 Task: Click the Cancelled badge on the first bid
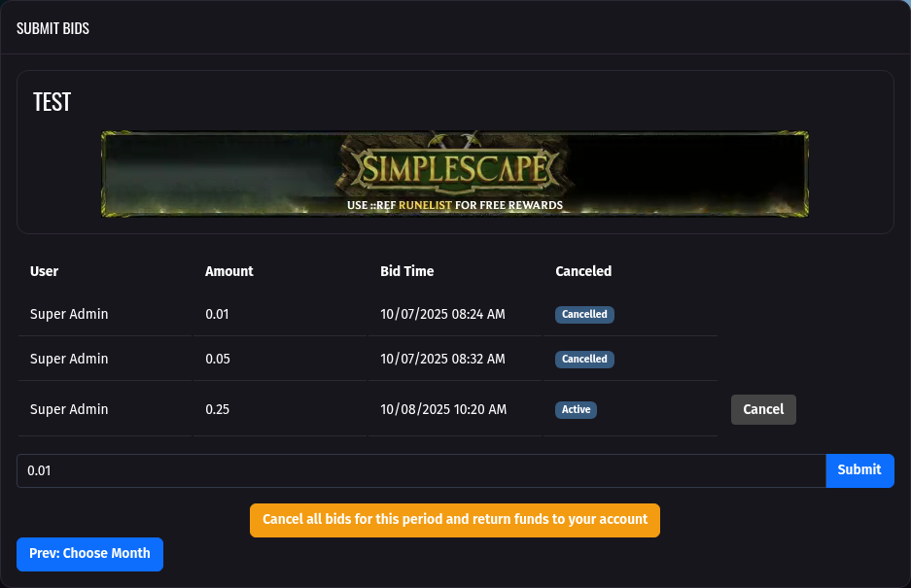click(x=583, y=314)
